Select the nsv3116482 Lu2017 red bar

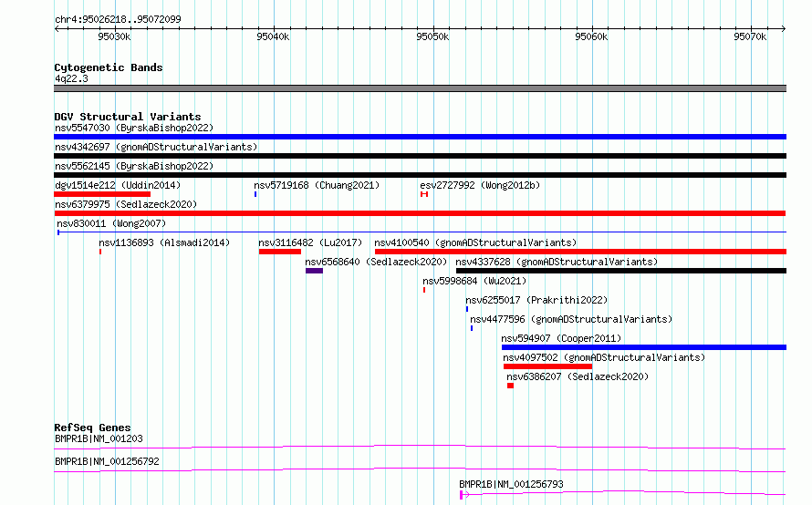coord(280,252)
